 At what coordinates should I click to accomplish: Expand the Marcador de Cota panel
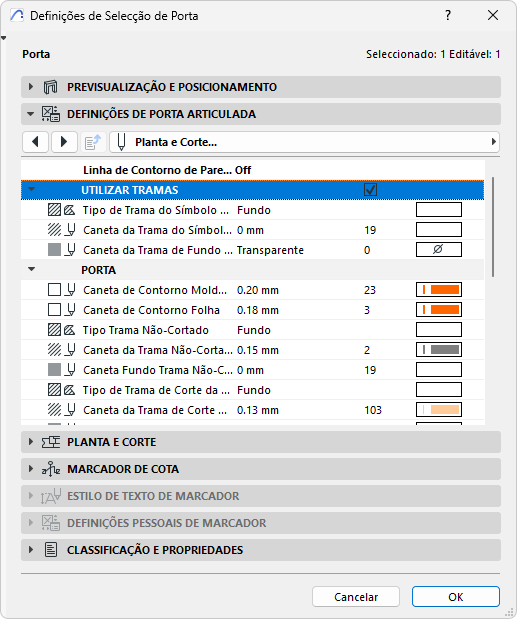31,469
